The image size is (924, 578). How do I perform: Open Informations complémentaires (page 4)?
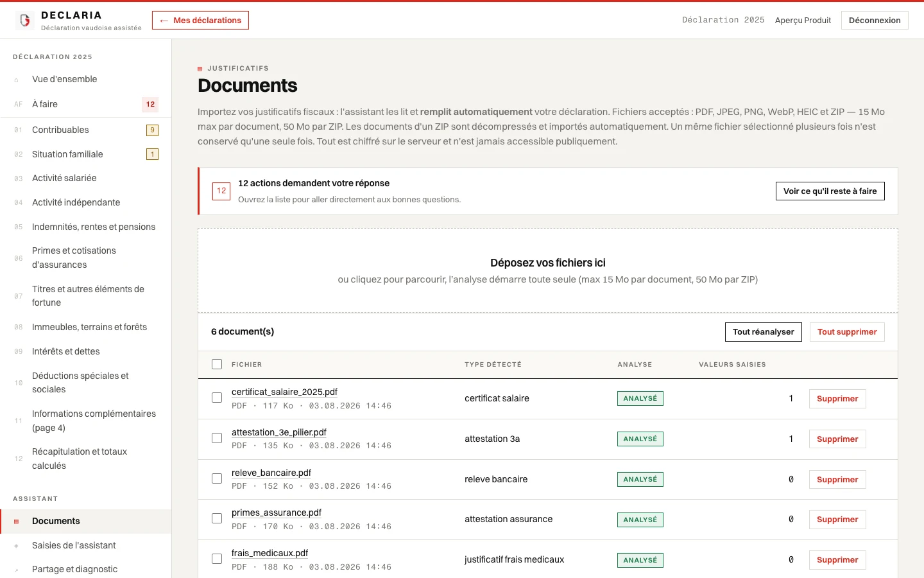[x=85, y=421]
